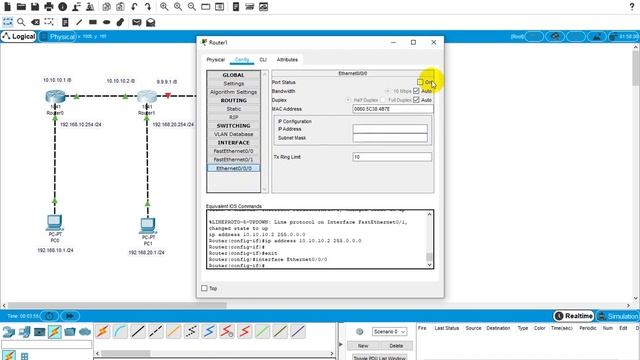Viewport: 640px width, 360px height.
Task: Add a Complex PDU open envelope
Action: [x=151, y=22]
